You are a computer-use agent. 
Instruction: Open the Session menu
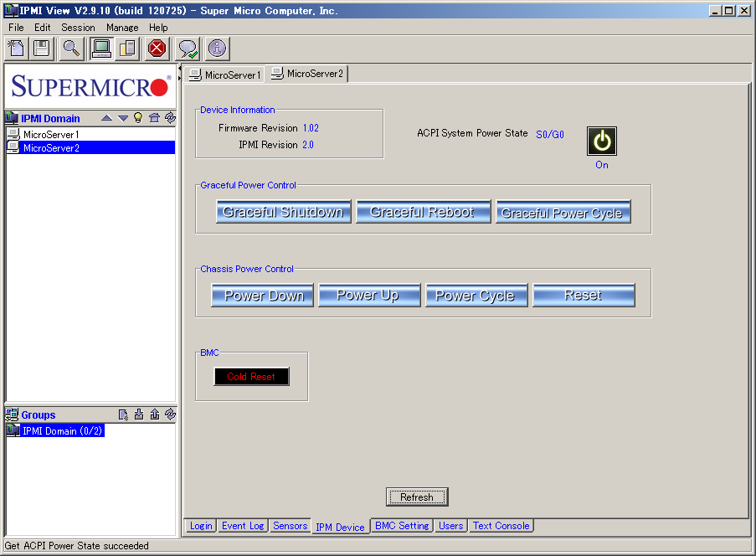click(x=78, y=28)
